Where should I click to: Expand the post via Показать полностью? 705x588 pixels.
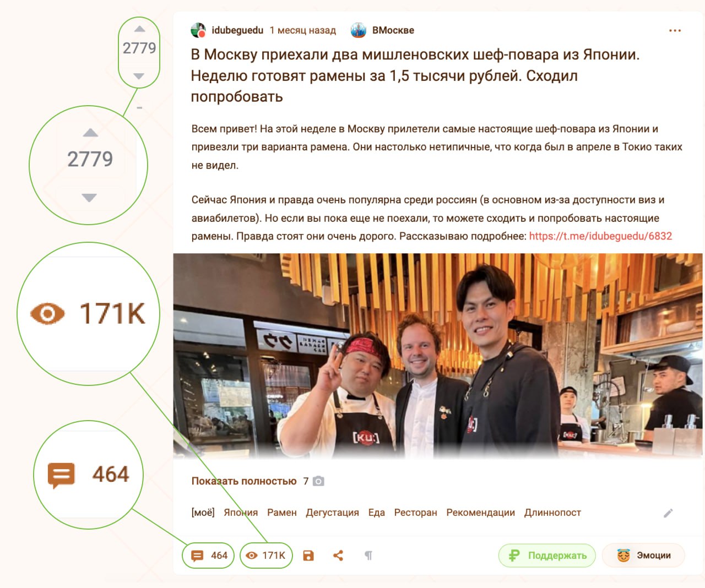[244, 481]
